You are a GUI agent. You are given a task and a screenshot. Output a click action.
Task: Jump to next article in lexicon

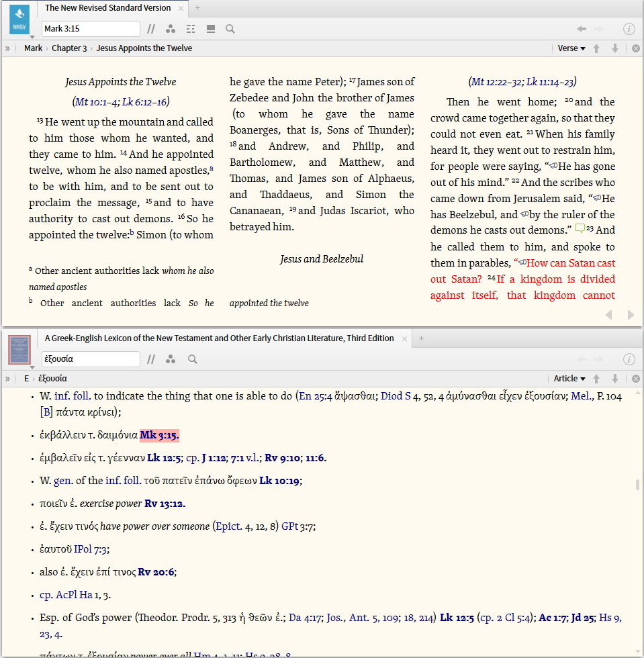pyautogui.click(x=615, y=379)
